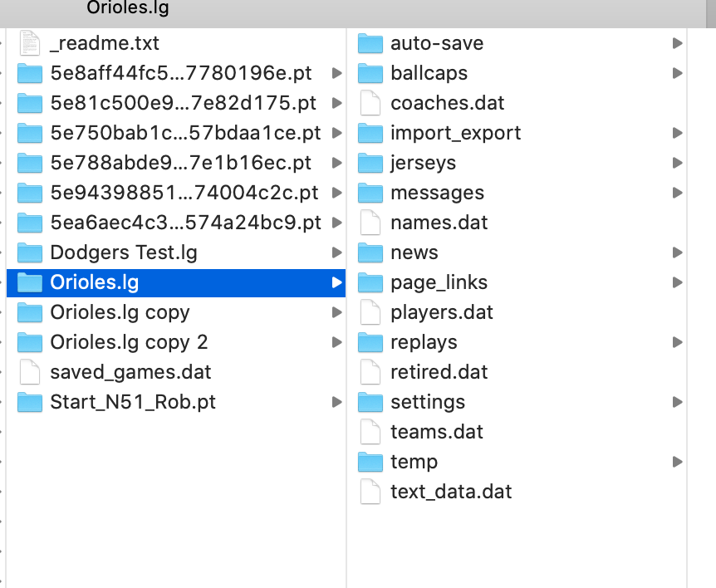Click the saved_games.dat file icon
This screenshot has width=716, height=588.
pos(30,372)
